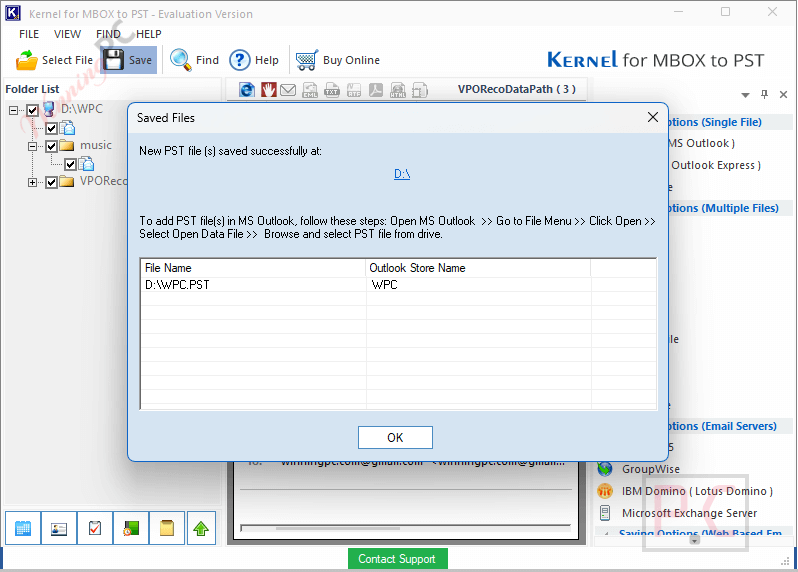The height and width of the screenshot is (572, 798).
Task: Open the Notes view button
Action: (167, 528)
